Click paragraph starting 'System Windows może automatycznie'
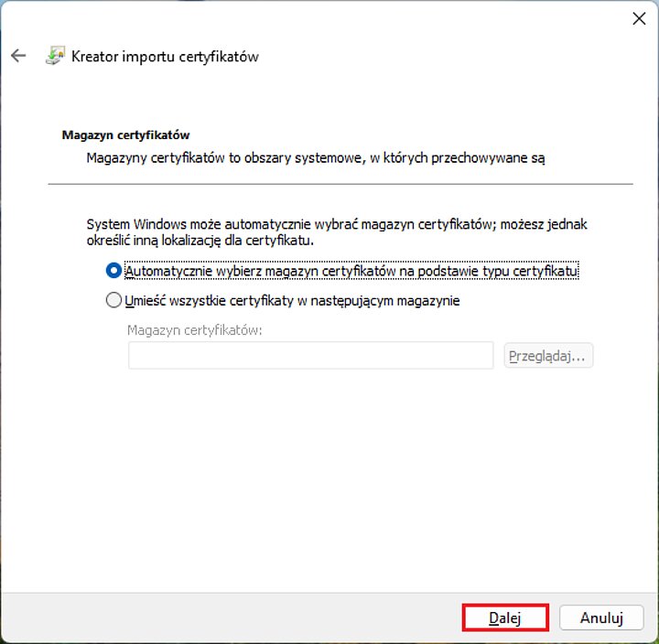 337,231
